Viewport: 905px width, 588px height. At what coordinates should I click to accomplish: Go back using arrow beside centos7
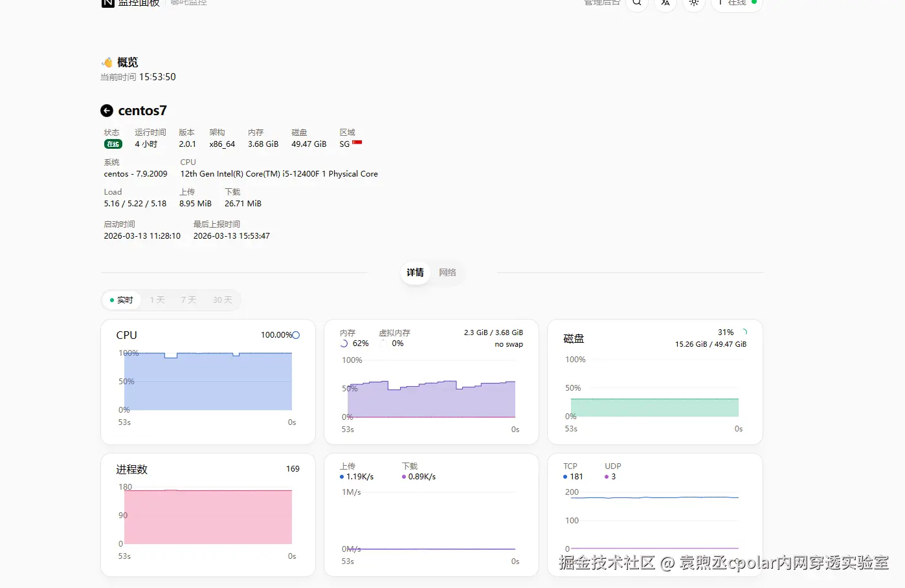pos(107,111)
